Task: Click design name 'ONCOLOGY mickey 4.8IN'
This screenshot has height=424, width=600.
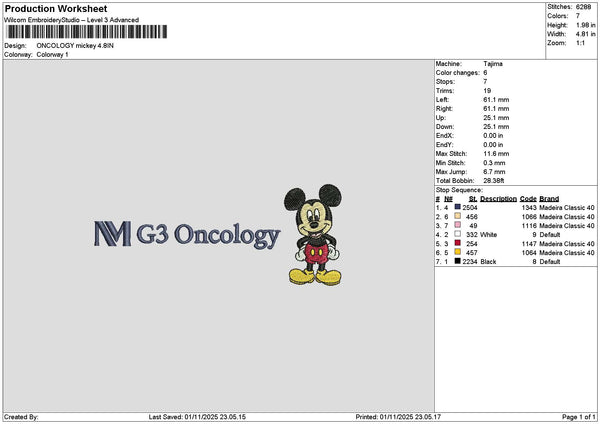Action: point(75,46)
